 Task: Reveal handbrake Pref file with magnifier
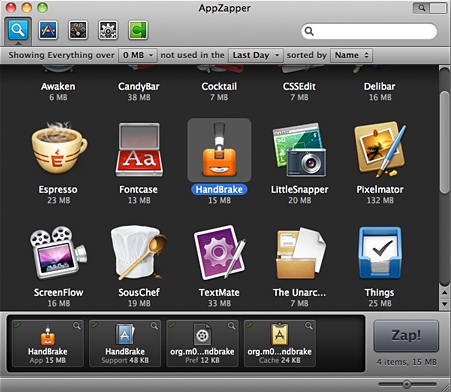[x=232, y=326]
